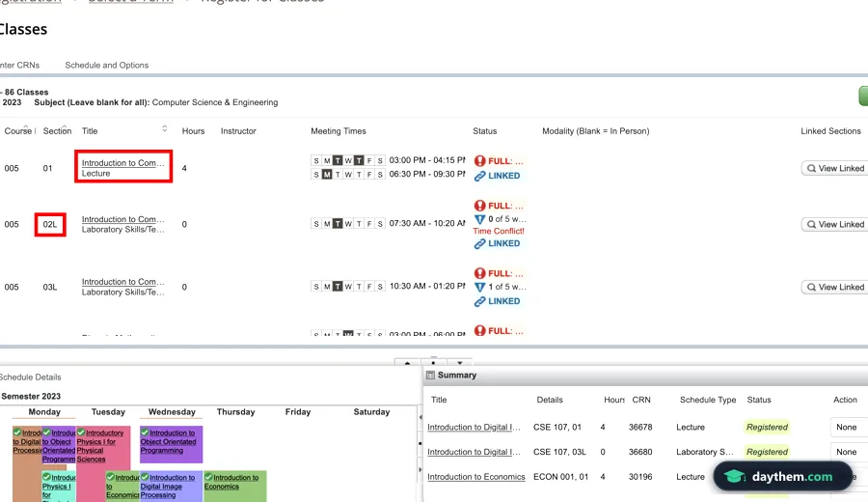Click the '07:30 AM - 10:20 AM' meeting time
The height and width of the screenshot is (502, 868).
click(x=427, y=223)
